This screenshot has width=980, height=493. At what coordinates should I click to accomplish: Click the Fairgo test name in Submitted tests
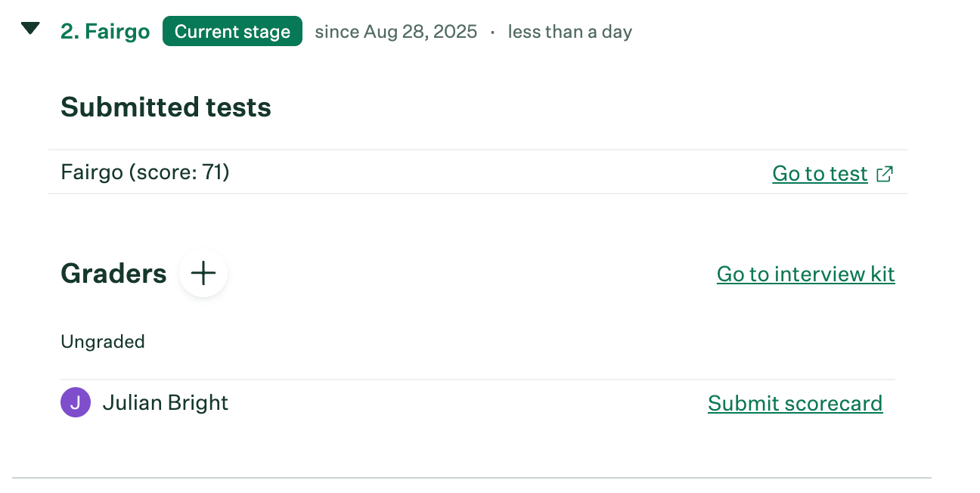pyautogui.click(x=91, y=172)
